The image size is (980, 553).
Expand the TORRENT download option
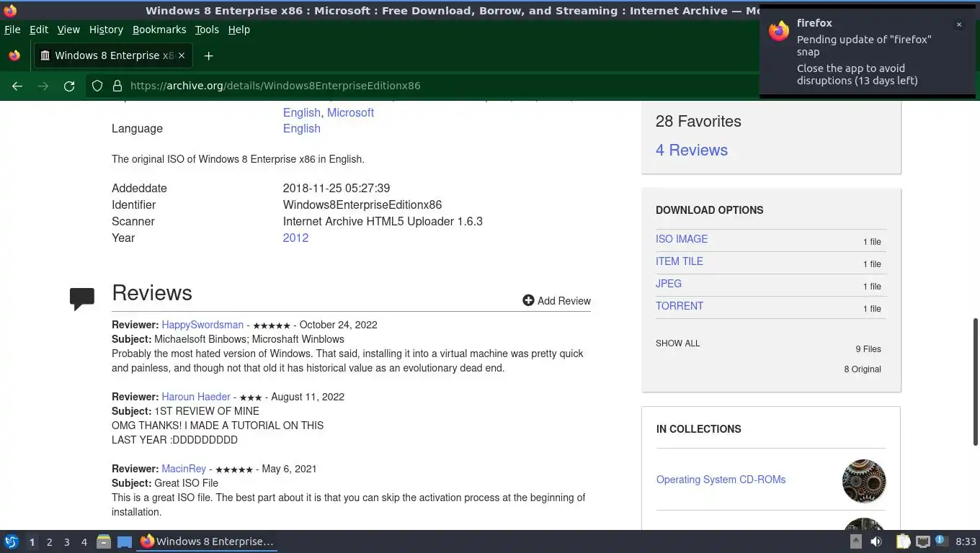point(680,306)
